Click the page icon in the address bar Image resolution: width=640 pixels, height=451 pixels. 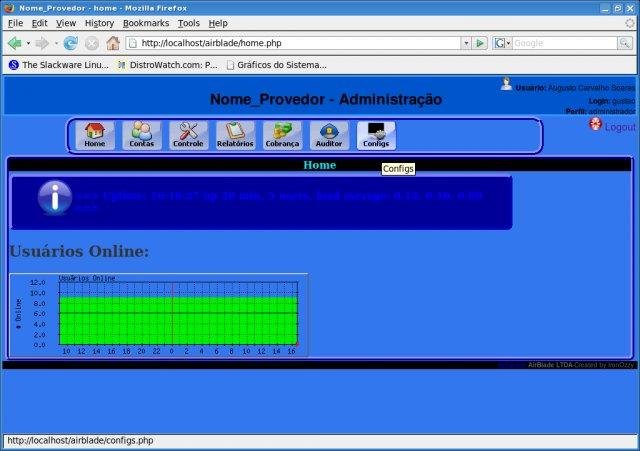tap(133, 43)
